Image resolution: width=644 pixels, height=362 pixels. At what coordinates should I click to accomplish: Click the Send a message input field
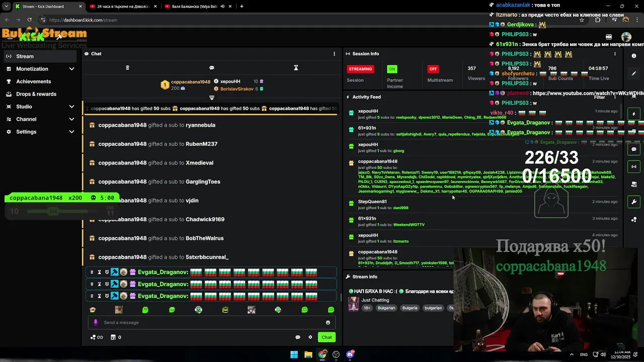[x=211, y=322]
